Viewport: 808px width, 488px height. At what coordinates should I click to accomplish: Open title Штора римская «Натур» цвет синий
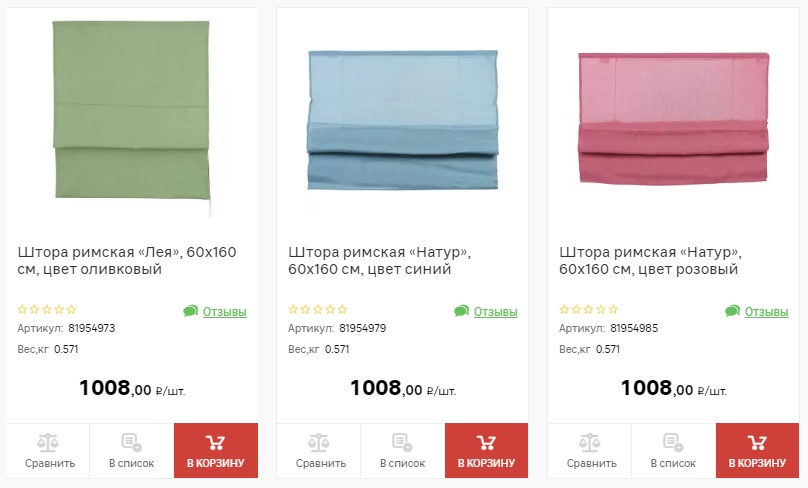tap(380, 261)
